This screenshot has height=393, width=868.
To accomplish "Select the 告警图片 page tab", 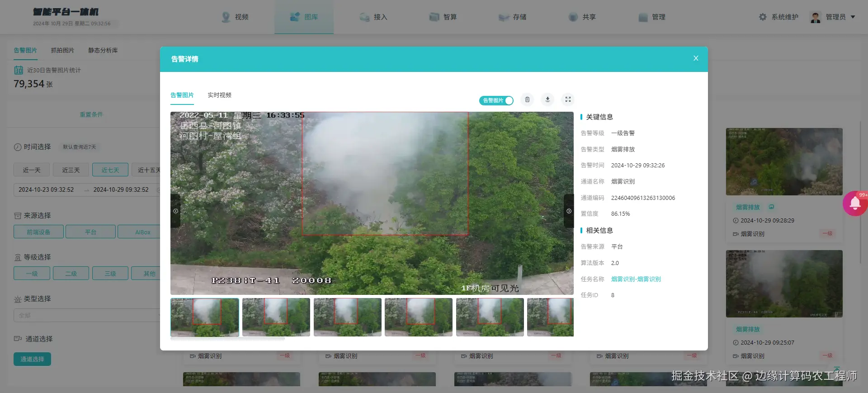I will (x=25, y=50).
